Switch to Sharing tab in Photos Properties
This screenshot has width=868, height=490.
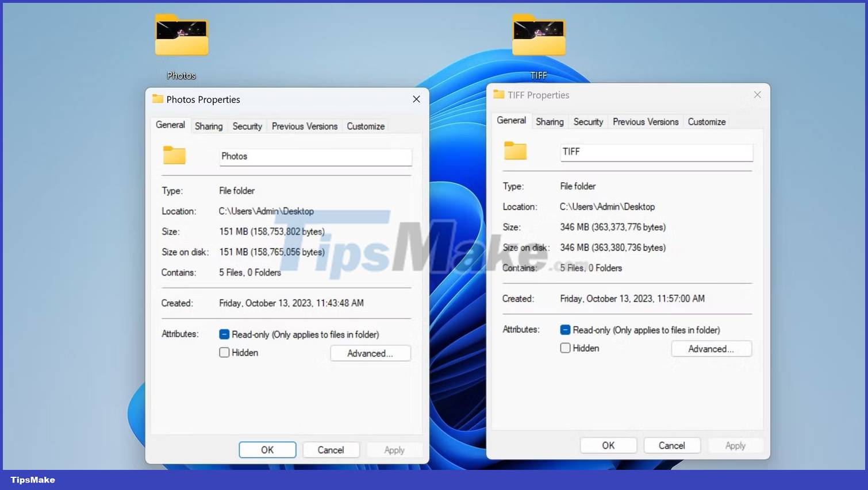209,126
